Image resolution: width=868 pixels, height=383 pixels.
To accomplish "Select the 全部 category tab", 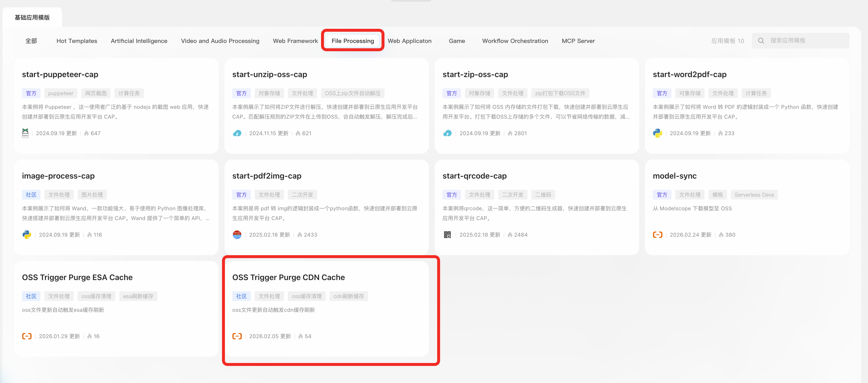I will coord(31,41).
